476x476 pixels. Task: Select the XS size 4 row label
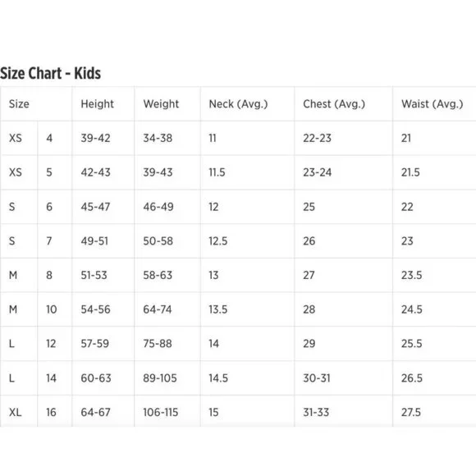tap(16, 138)
